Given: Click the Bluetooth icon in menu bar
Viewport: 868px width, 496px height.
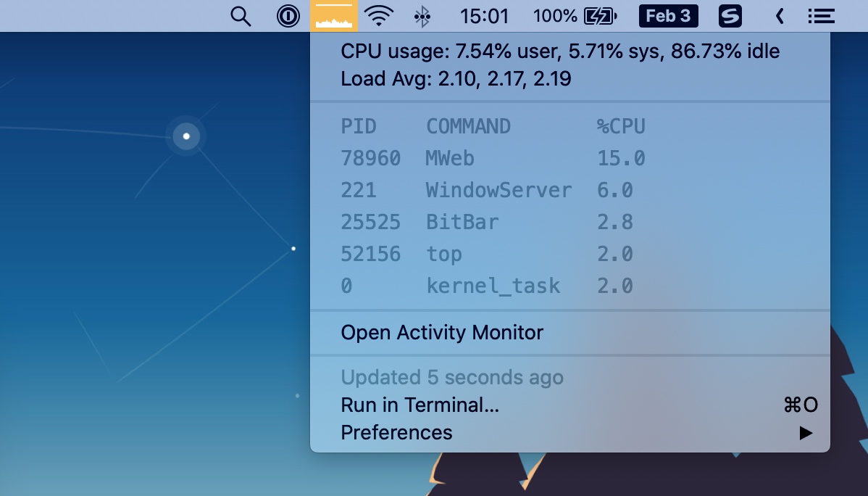Looking at the screenshot, I should [x=422, y=16].
